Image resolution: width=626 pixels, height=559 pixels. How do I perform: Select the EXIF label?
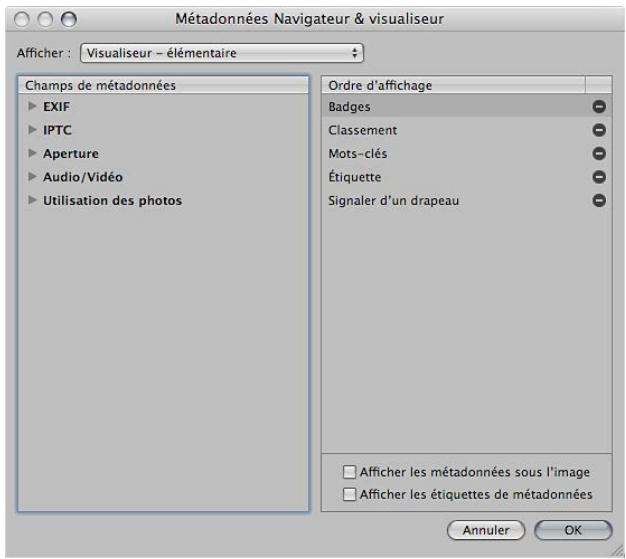[56, 107]
